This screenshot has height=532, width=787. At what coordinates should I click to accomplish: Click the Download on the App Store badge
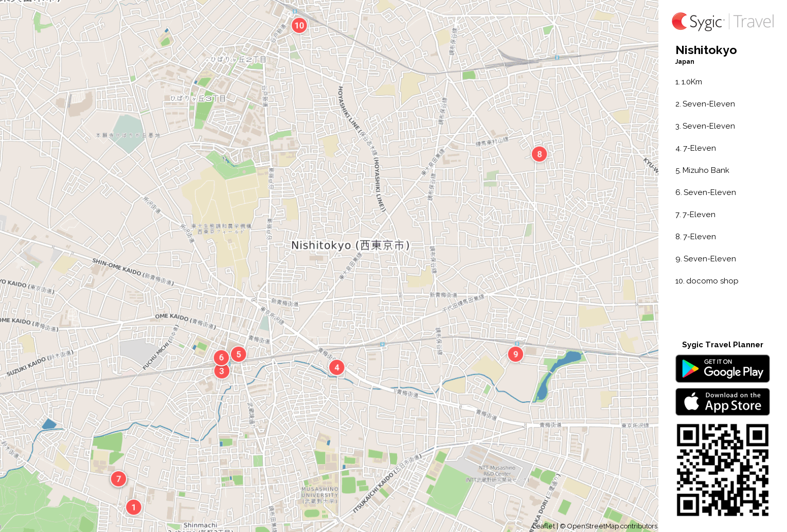click(722, 402)
